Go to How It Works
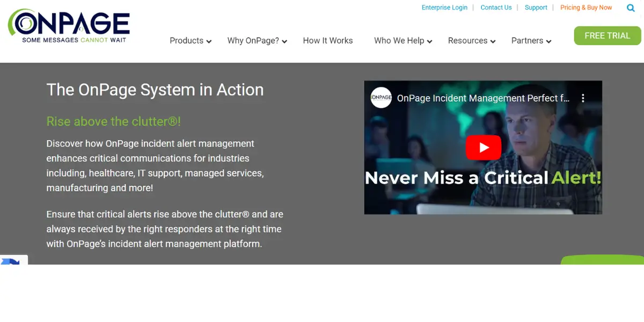The image size is (644, 322). click(x=328, y=41)
